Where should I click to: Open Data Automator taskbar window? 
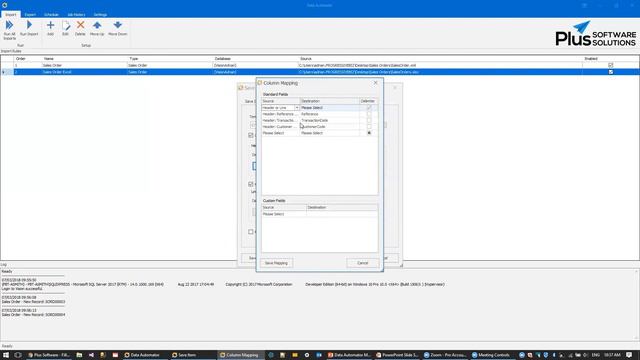tap(142, 355)
